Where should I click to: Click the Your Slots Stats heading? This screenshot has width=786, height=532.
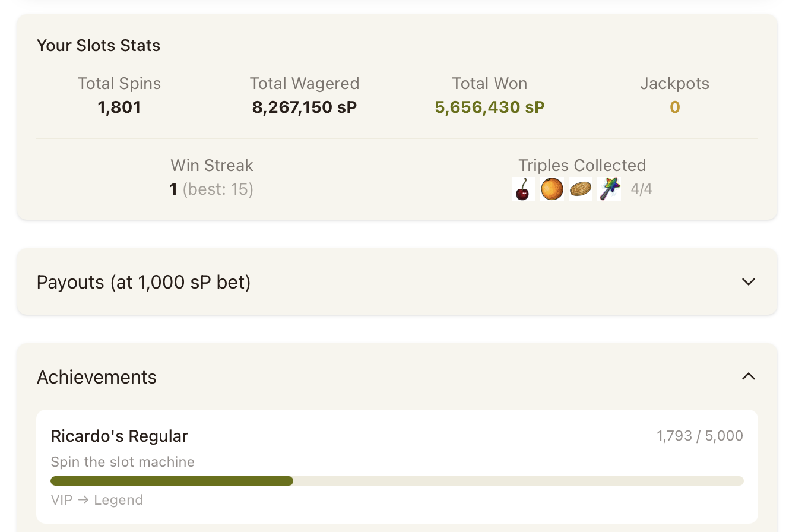(99, 46)
